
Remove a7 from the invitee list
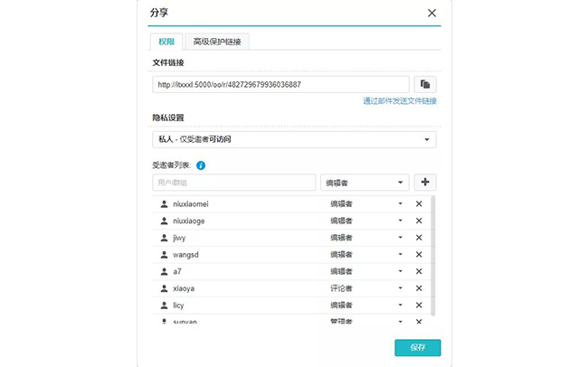click(419, 271)
